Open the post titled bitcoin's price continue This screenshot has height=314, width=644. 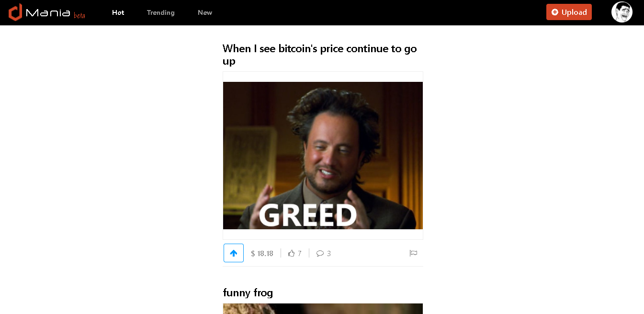click(320, 55)
